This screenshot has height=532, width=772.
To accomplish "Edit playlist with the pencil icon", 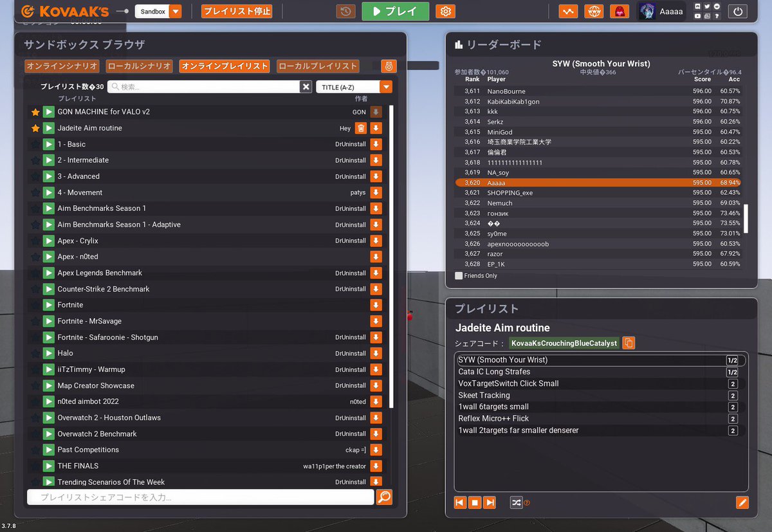I will tap(742, 502).
